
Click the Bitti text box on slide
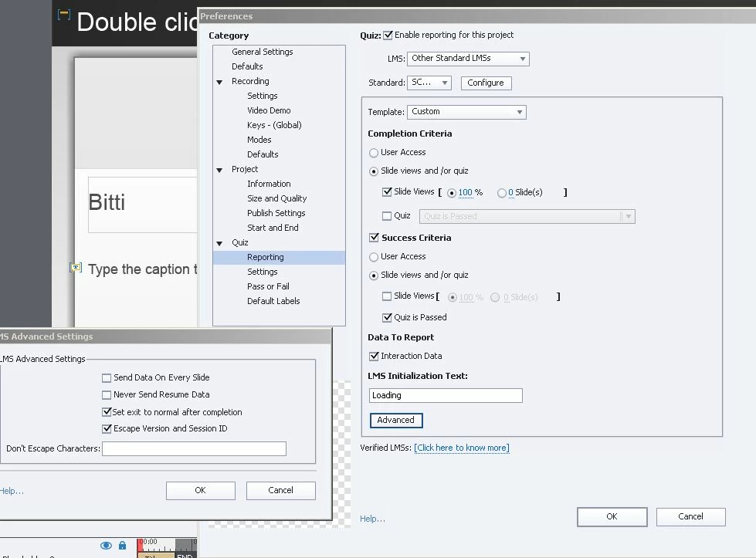[x=142, y=205]
